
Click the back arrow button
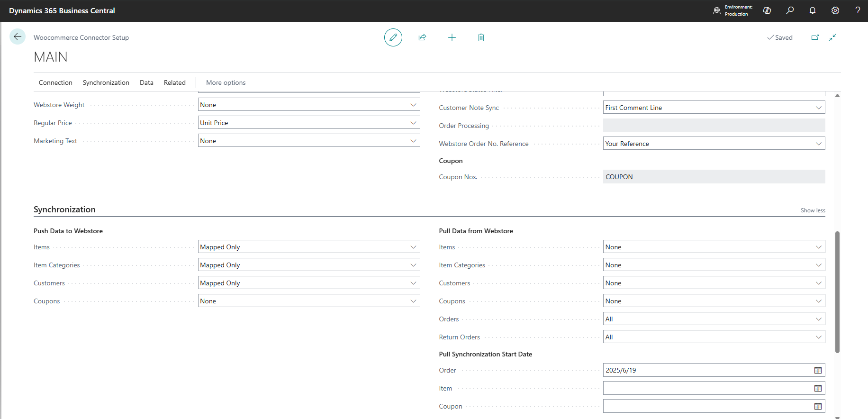coord(18,36)
